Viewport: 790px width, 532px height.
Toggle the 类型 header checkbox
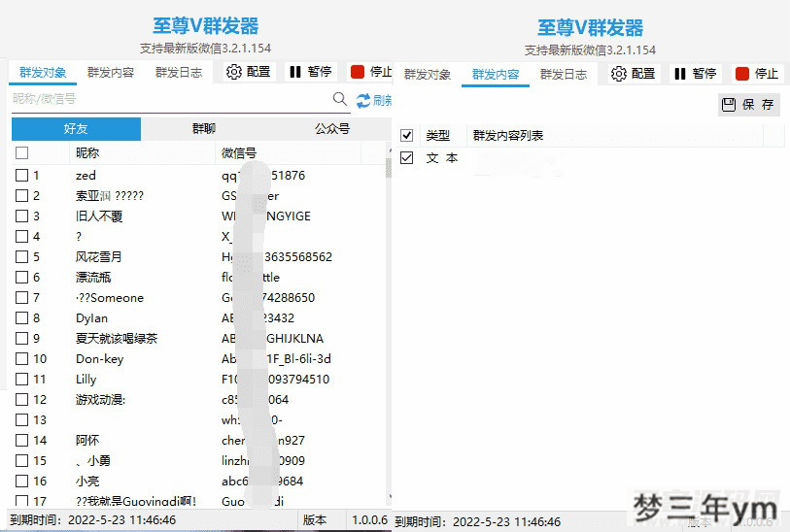tap(406, 135)
